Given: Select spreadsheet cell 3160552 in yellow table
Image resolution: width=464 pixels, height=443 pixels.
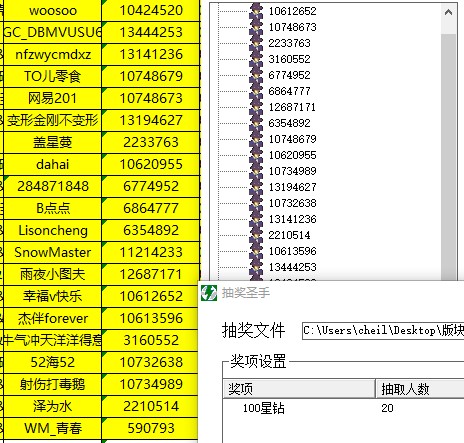Looking at the screenshot, I should click(x=150, y=340).
